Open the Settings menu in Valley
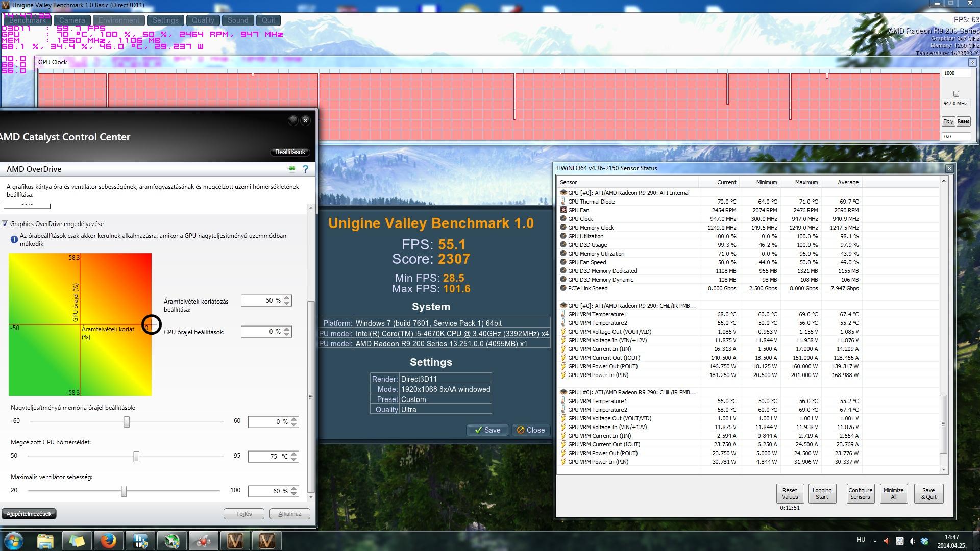The width and height of the screenshot is (980, 551). click(x=165, y=20)
